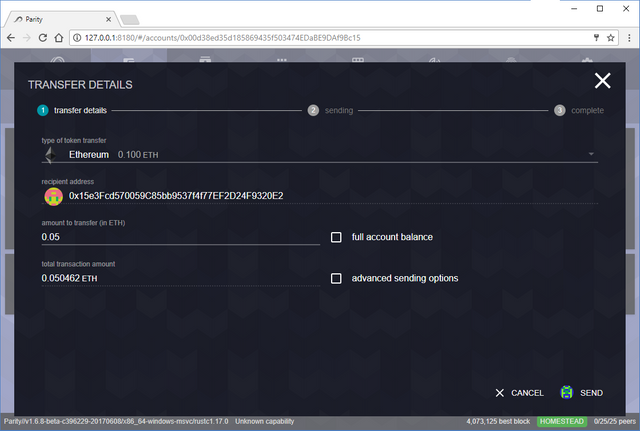Screen dimensions: 640x431
Task: Click the browser home icon
Action: [x=59, y=38]
